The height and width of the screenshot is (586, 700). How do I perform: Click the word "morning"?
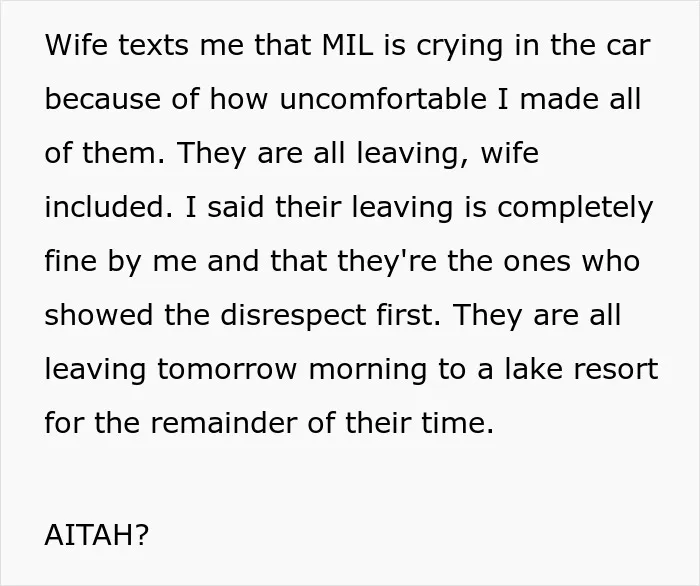pos(368,371)
